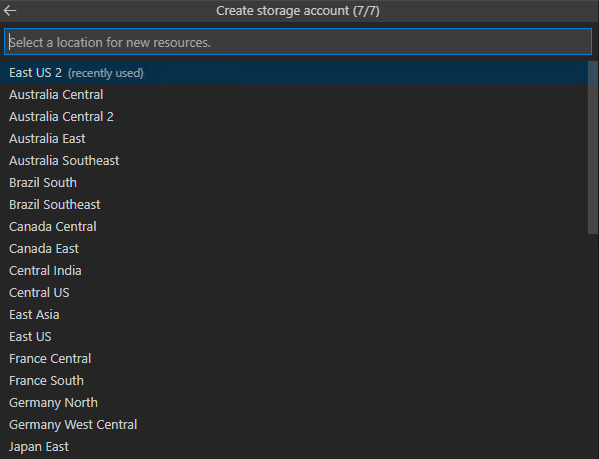Image resolution: width=599 pixels, height=459 pixels.
Task: Choose France Central location
Action: [x=294, y=359]
